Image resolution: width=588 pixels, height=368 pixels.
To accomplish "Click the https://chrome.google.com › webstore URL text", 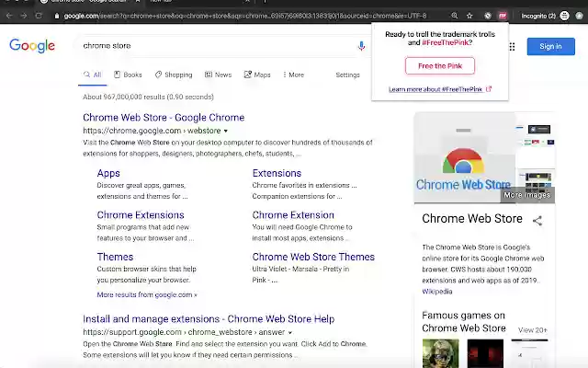I will 152,131.
